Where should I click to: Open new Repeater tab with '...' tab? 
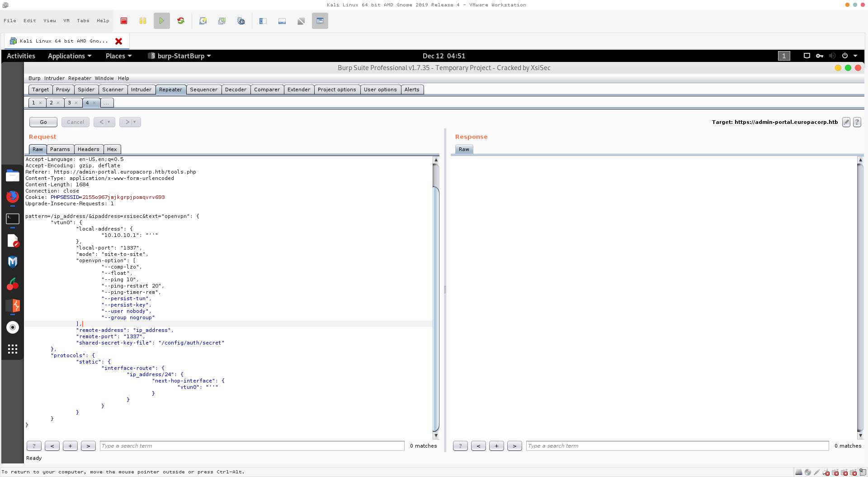[107, 103]
